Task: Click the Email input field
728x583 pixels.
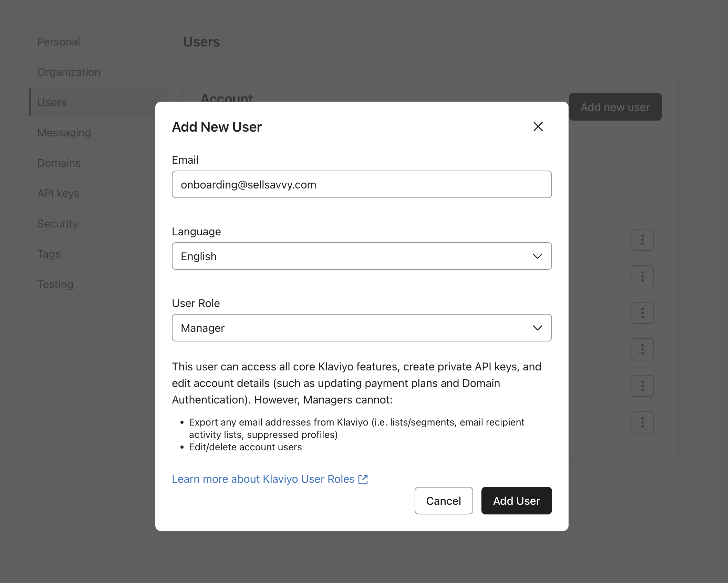Action: (x=362, y=184)
